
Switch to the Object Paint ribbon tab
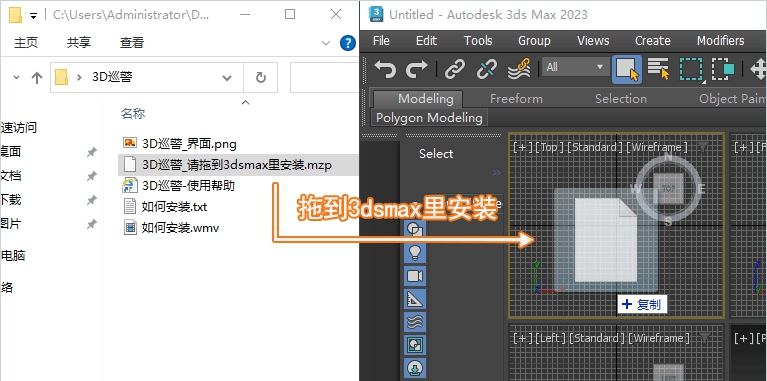pyautogui.click(x=732, y=99)
